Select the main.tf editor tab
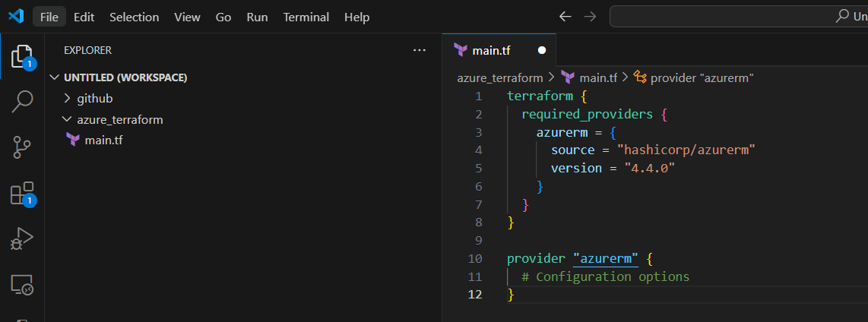 click(x=499, y=50)
